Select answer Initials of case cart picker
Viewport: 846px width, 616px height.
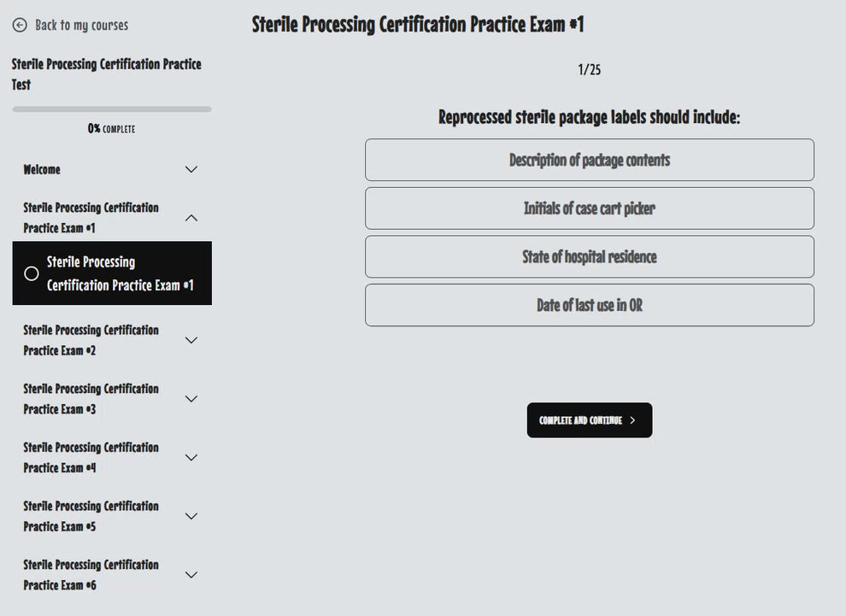click(589, 208)
